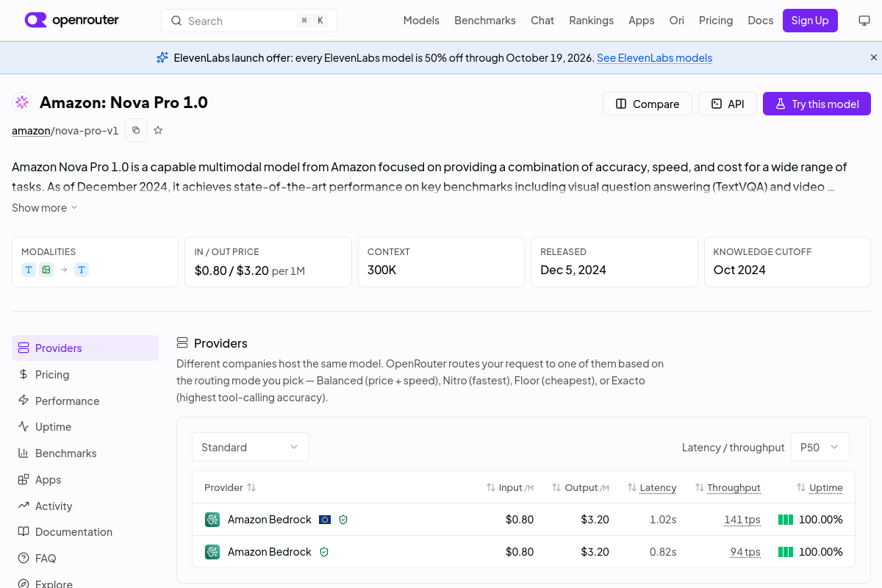Go to Chat in the top navigation
882x588 pixels.
542,21
